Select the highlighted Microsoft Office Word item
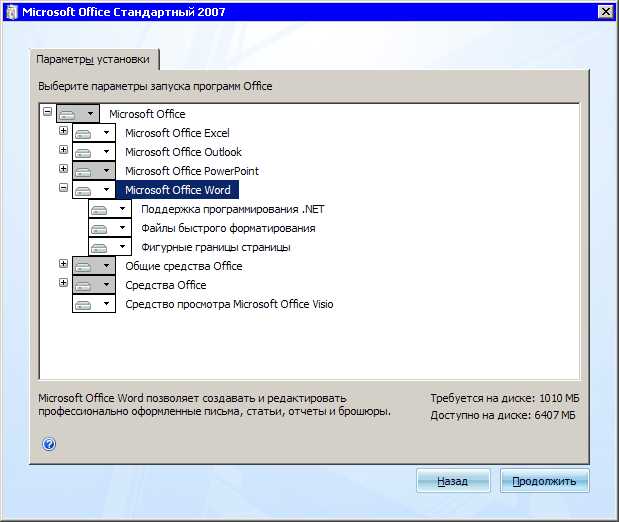 (x=178, y=190)
